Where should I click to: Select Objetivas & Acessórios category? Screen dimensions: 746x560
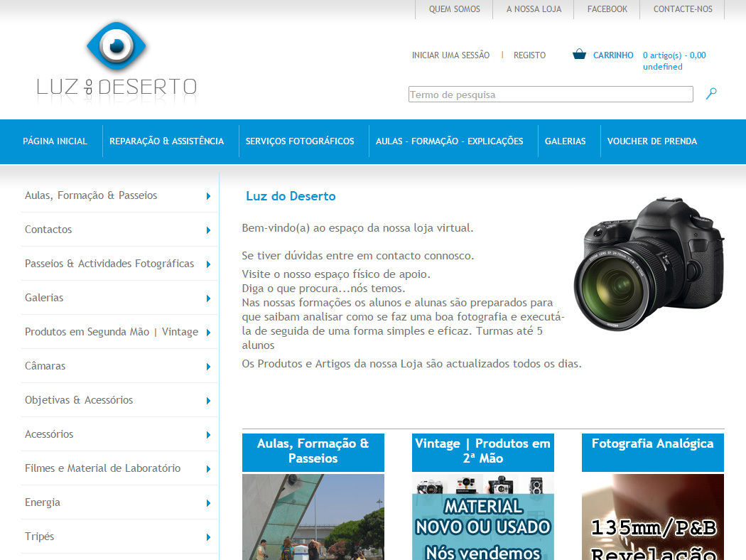[78, 400]
